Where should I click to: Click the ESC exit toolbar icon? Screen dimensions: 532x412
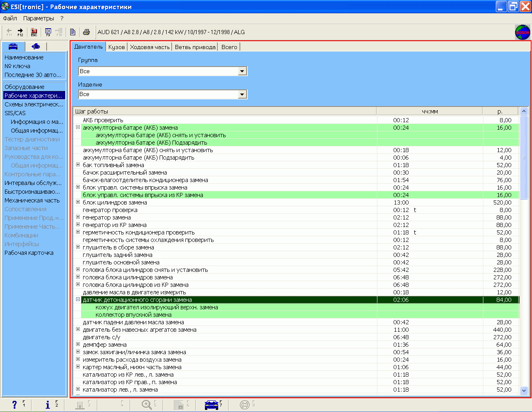(34, 32)
